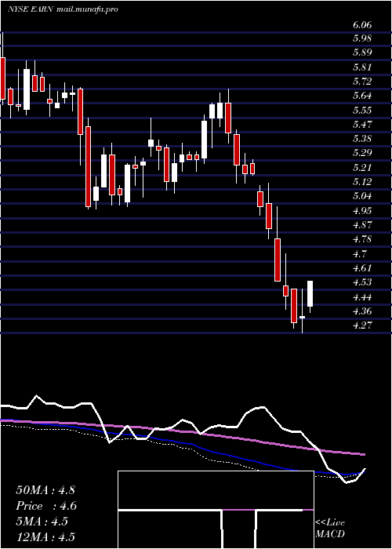
Task: Click the 5.64 price axis label
Action: tap(362, 96)
